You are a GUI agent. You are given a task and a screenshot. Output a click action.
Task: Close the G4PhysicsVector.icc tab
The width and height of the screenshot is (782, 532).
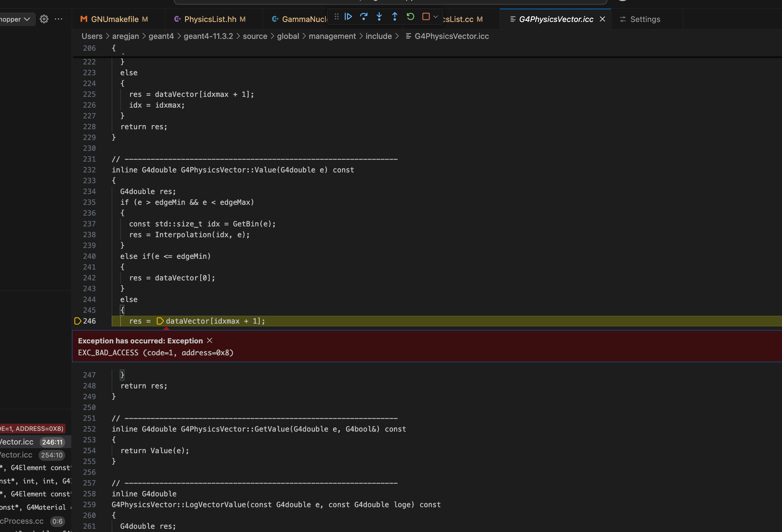(602, 19)
